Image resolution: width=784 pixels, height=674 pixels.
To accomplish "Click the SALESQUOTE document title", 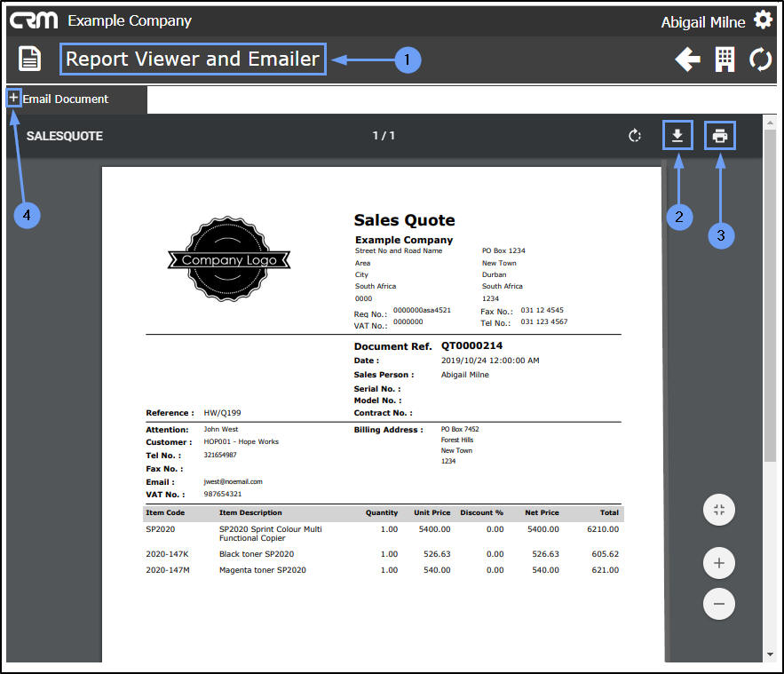I will 65,136.
